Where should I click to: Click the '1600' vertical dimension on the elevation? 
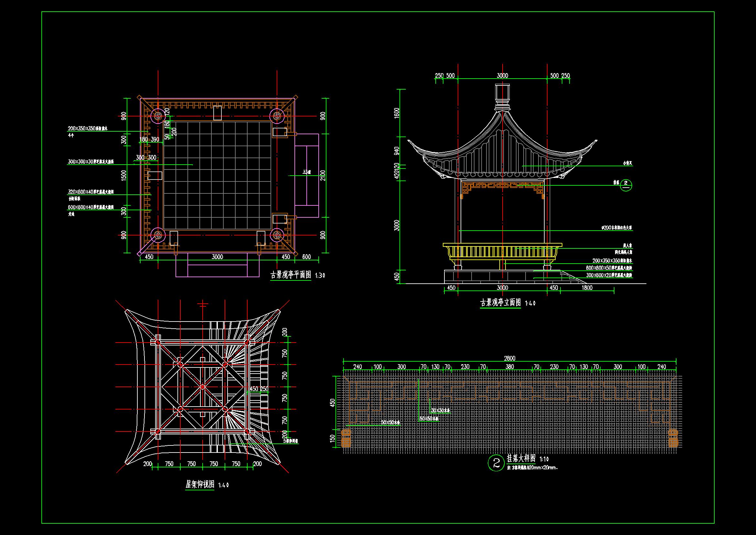(397, 113)
